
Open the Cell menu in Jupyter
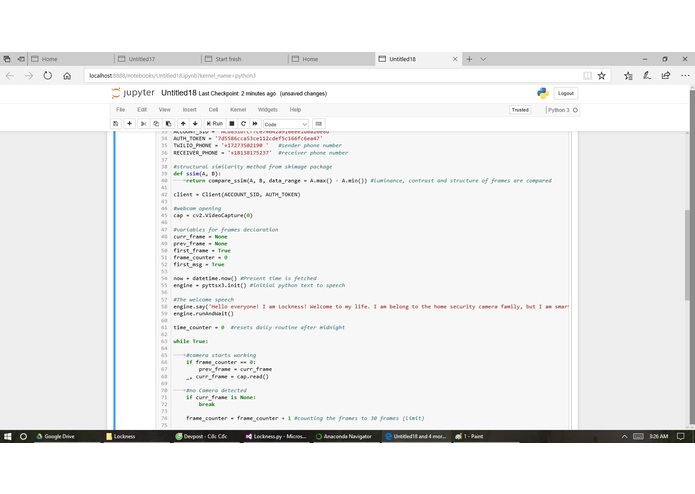point(213,109)
